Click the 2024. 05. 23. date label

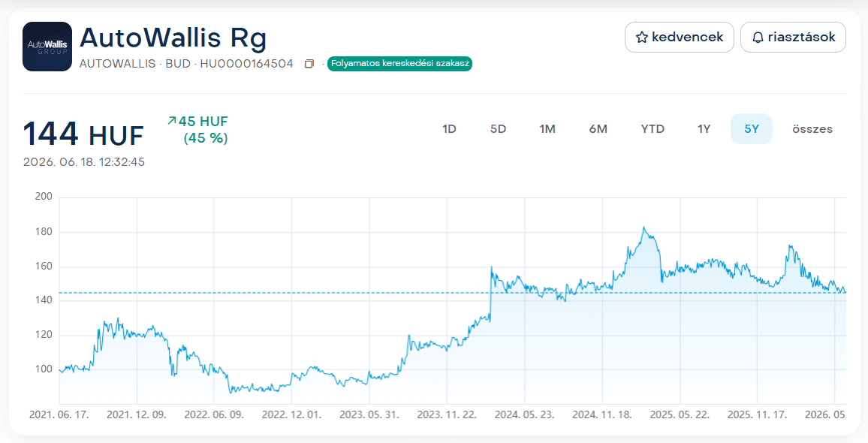[524, 414]
